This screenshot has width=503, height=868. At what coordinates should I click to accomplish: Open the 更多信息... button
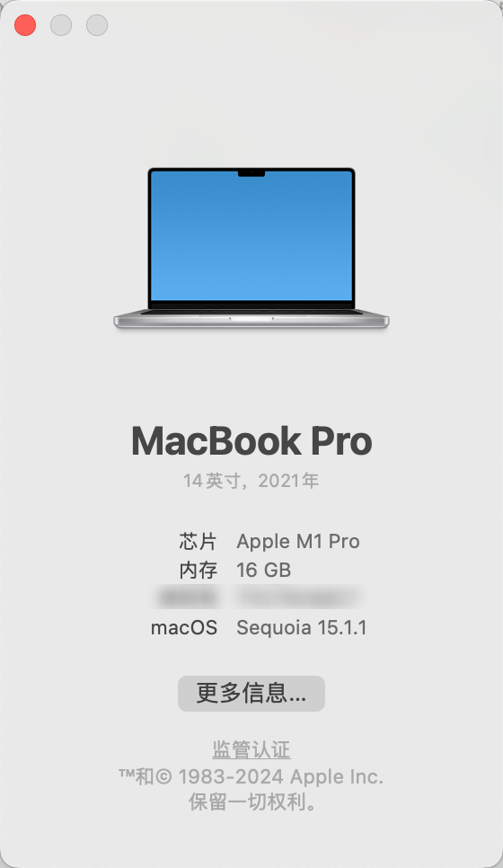(x=251, y=693)
